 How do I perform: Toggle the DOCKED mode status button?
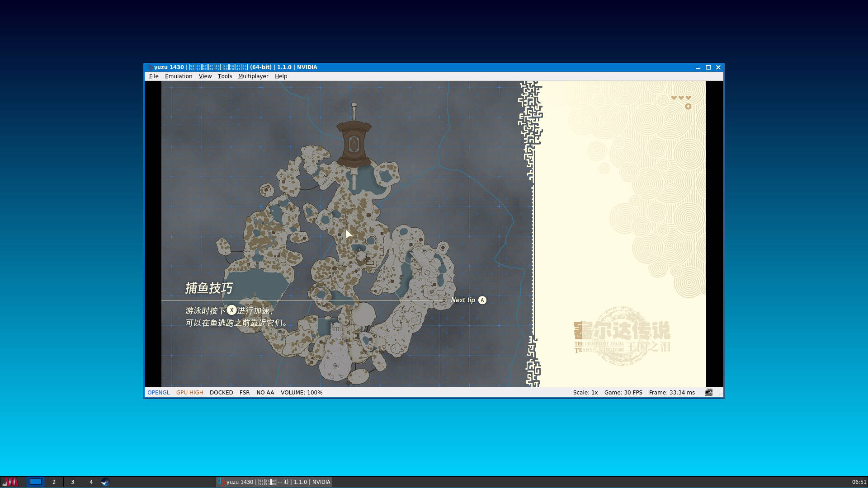[x=221, y=392]
